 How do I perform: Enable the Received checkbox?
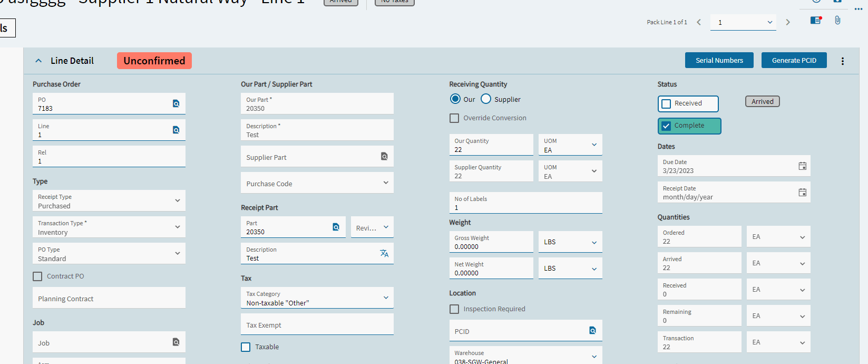(667, 104)
